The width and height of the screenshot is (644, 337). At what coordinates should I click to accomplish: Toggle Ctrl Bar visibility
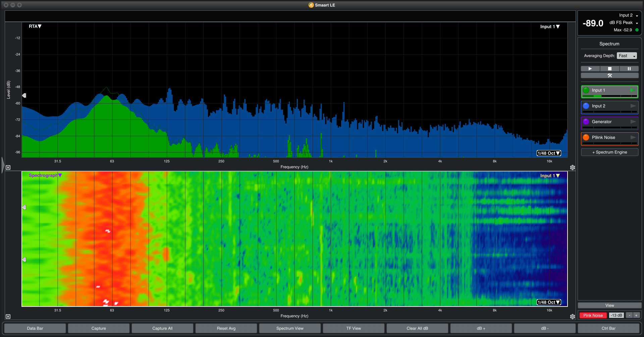click(608, 328)
